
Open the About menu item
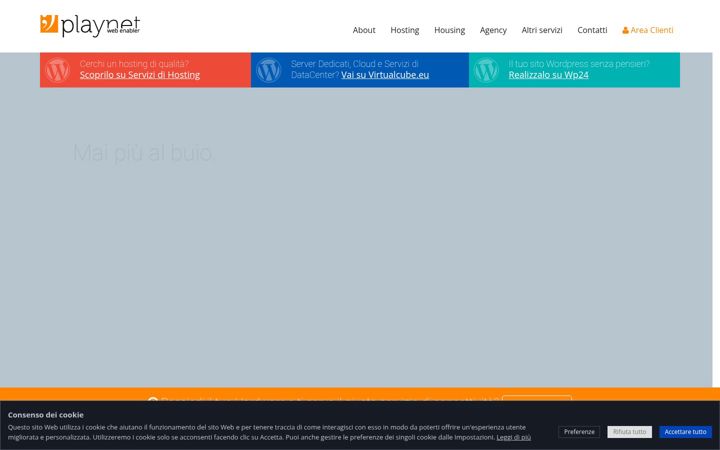click(364, 30)
